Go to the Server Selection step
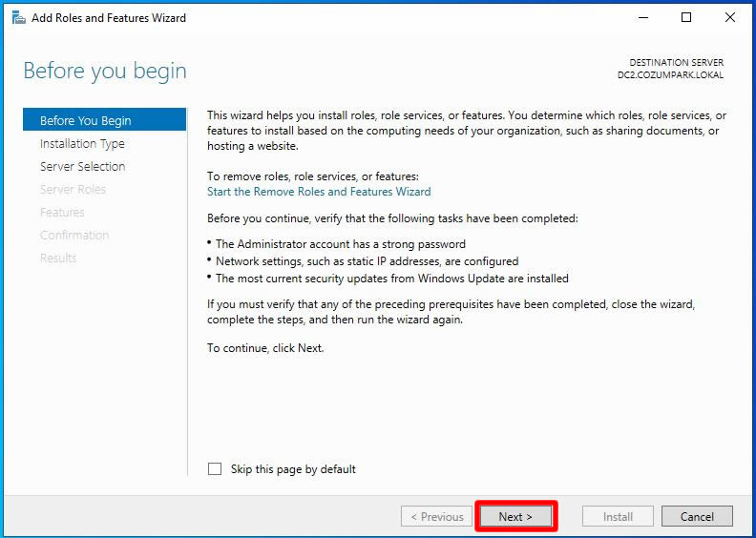 point(82,167)
